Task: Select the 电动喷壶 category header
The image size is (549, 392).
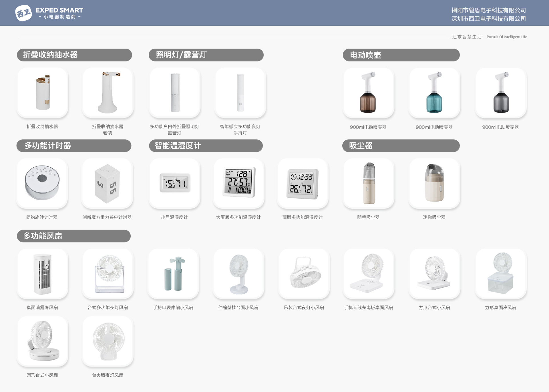Action: point(401,55)
